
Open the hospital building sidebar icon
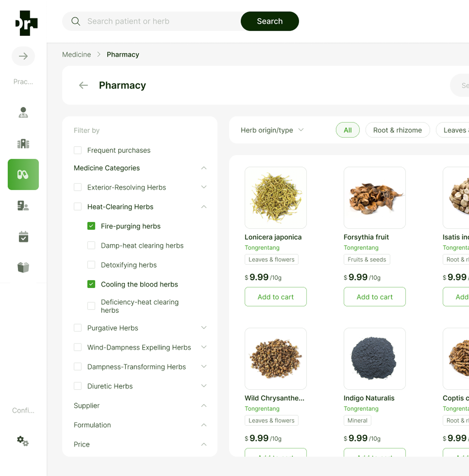[x=23, y=143]
